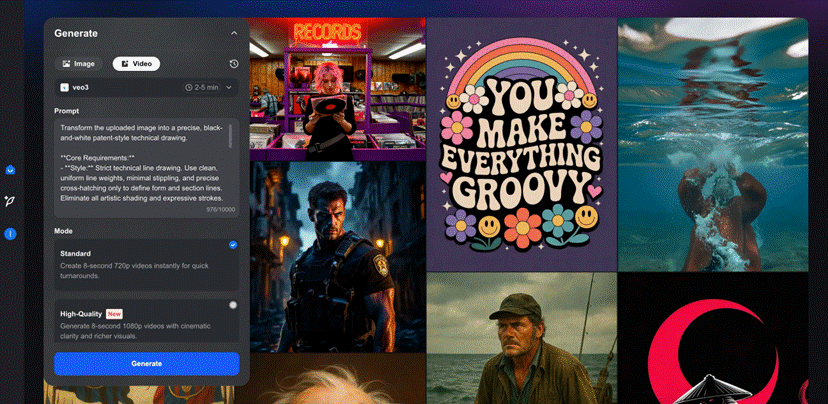This screenshot has height=404, width=828.
Task: Switch to the Image tab
Action: pos(79,64)
